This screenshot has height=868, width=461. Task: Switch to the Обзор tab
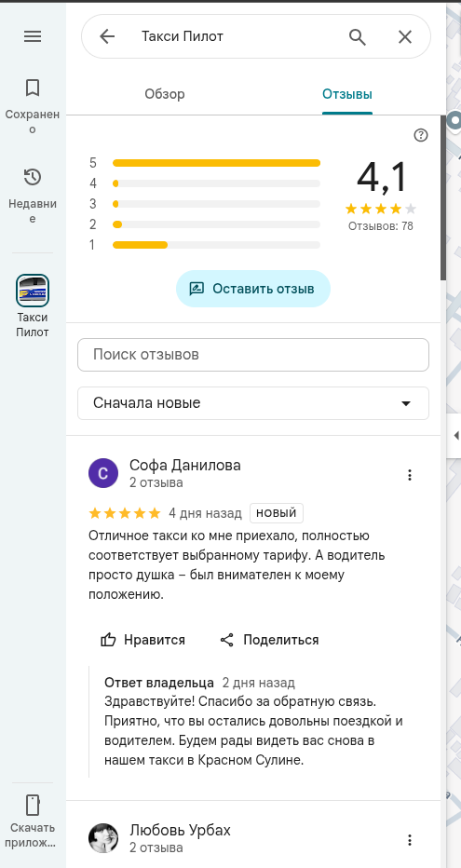point(165,94)
